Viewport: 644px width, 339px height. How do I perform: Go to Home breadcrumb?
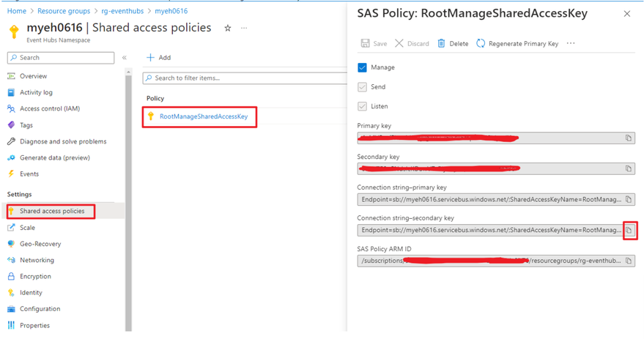[x=16, y=11]
